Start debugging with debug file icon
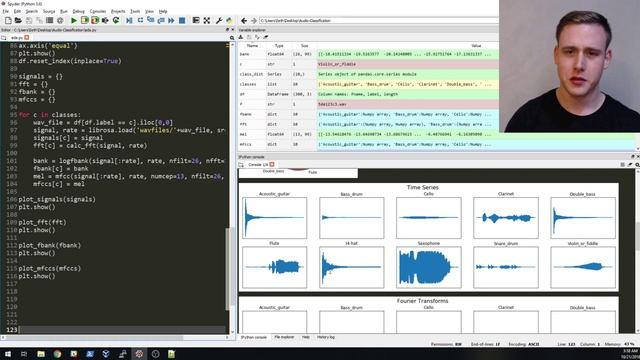Image resolution: width=640 pixels, height=360 pixels. (x=129, y=20)
